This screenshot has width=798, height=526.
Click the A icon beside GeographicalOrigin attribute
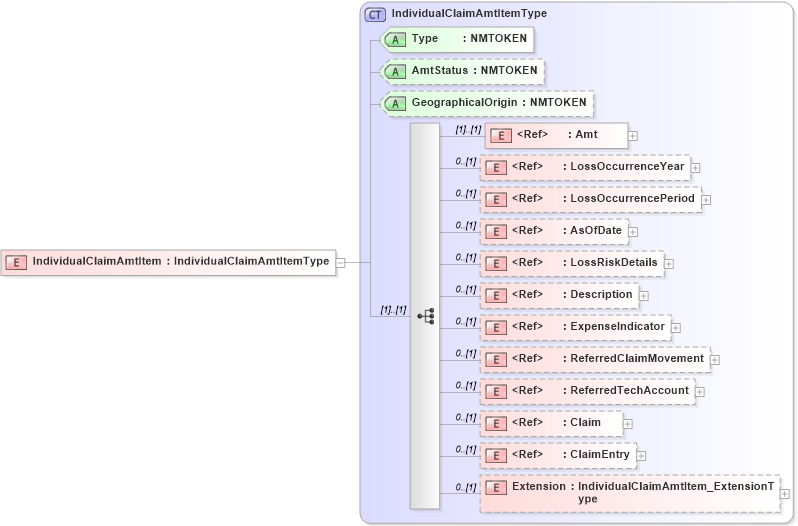coord(395,104)
